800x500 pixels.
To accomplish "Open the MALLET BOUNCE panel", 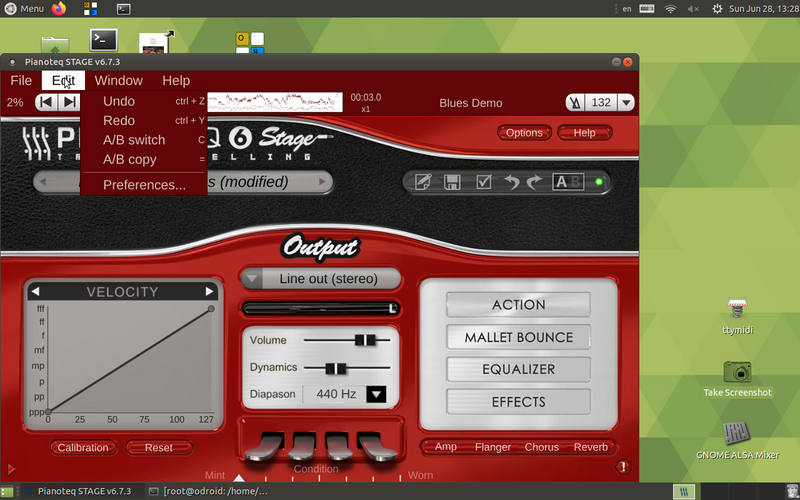I will 518,337.
